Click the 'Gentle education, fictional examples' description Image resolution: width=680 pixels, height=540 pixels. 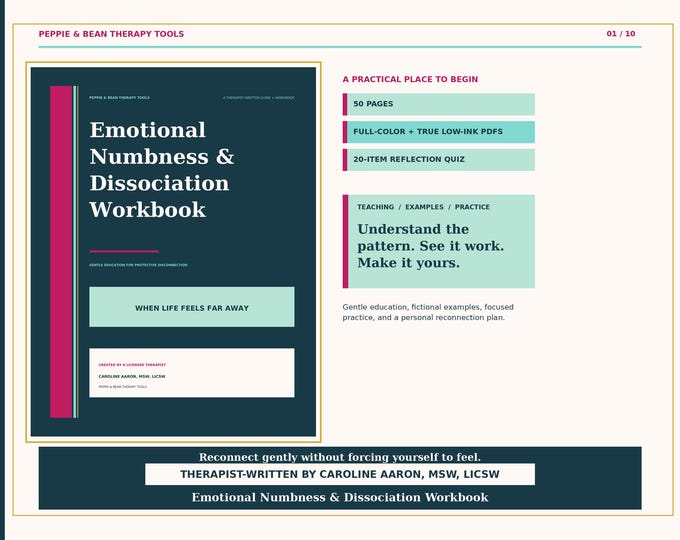[428, 312]
